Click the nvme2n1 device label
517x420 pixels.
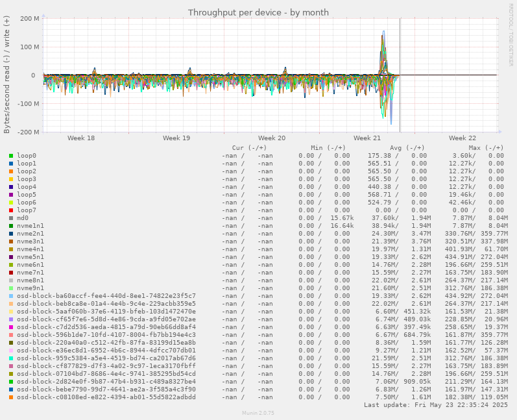pos(30,234)
